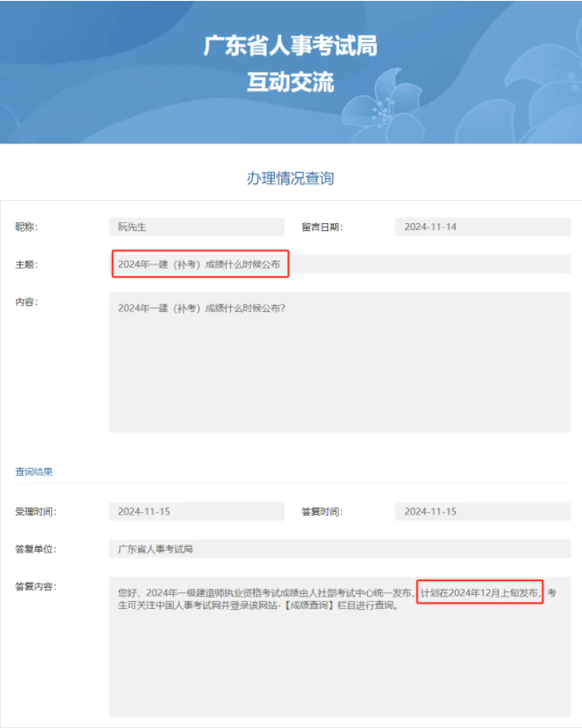Click the 广东省人事考试局 banner title
582x728 pixels.
click(290, 46)
